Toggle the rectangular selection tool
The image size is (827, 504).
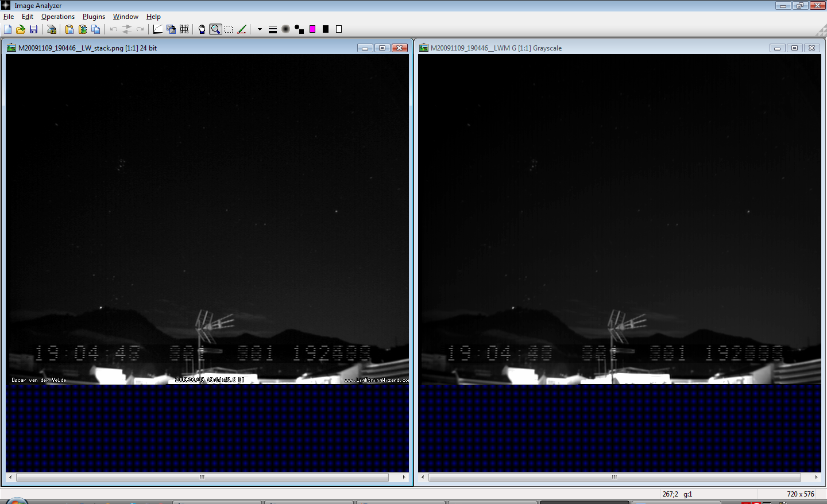229,29
